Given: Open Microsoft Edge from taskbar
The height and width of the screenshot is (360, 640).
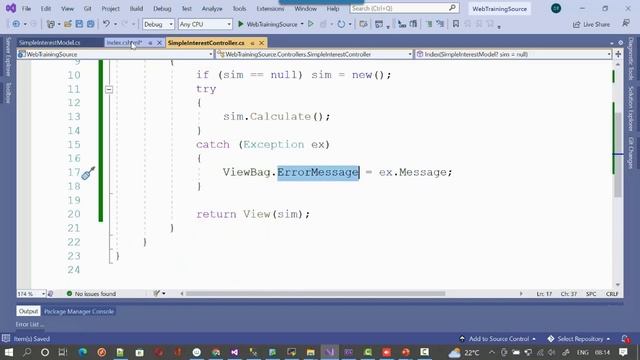Looking at the screenshot, I should click(82, 352).
